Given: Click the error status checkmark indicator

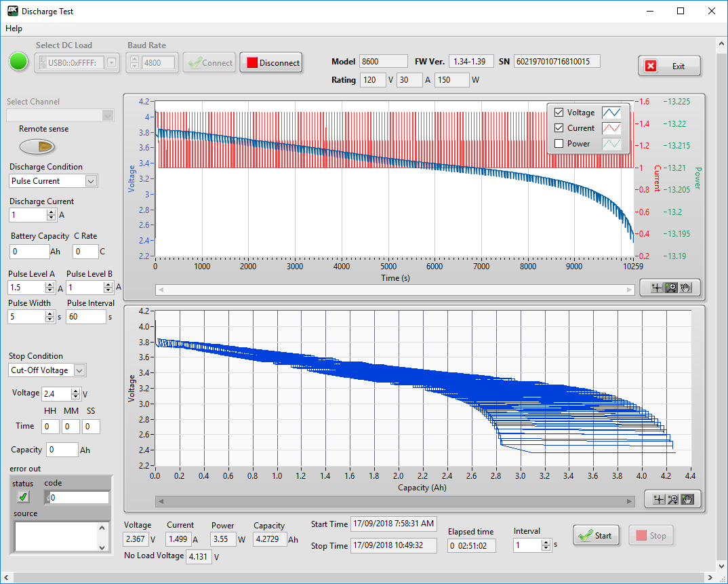Looking at the screenshot, I should pos(24,497).
